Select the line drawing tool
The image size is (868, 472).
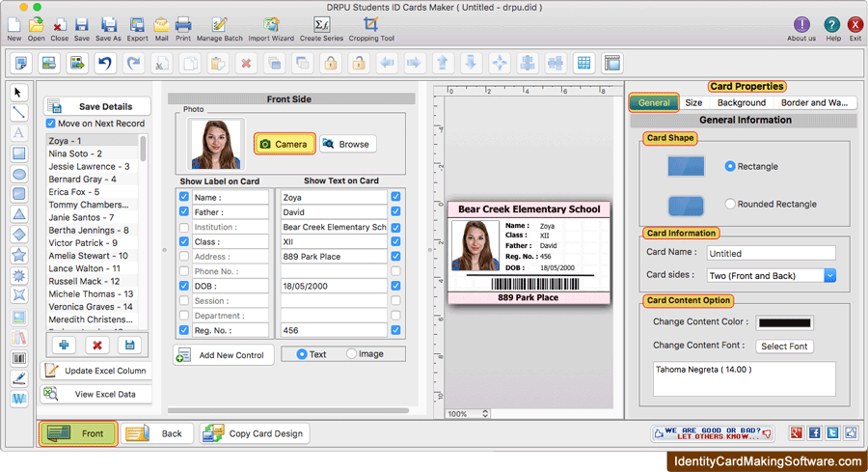pyautogui.click(x=18, y=113)
